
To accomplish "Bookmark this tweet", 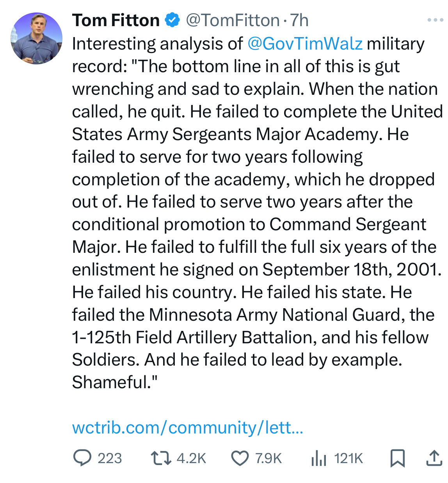I will point(397,458).
